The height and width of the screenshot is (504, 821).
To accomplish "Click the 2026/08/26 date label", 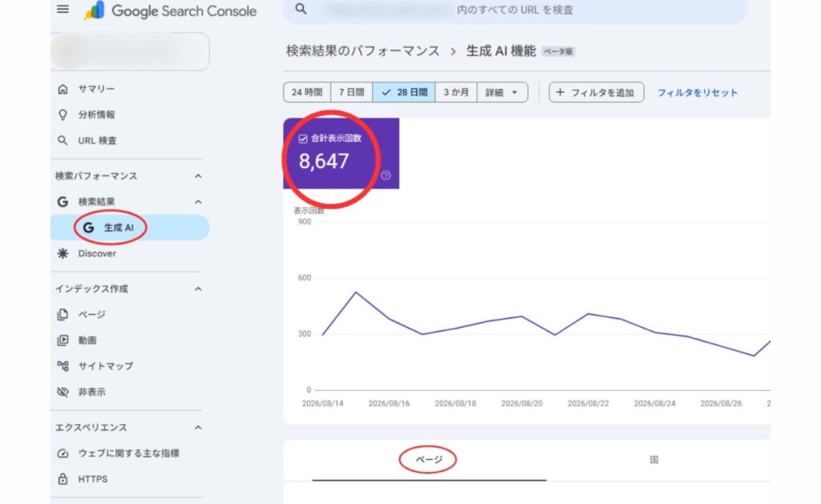I will [x=721, y=404].
